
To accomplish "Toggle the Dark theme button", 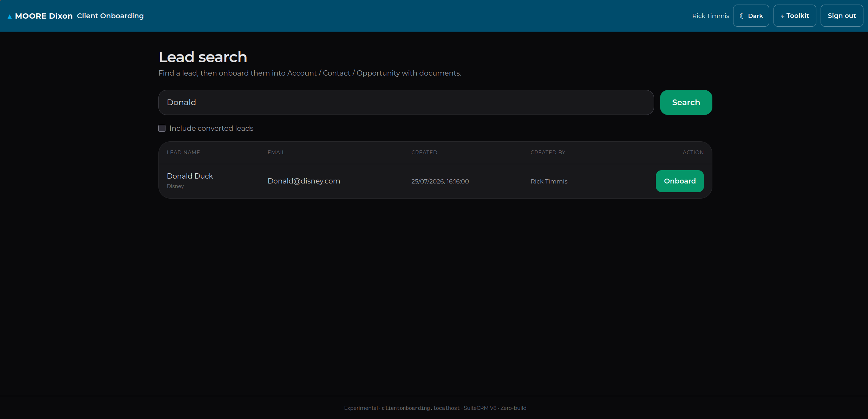I will (751, 16).
